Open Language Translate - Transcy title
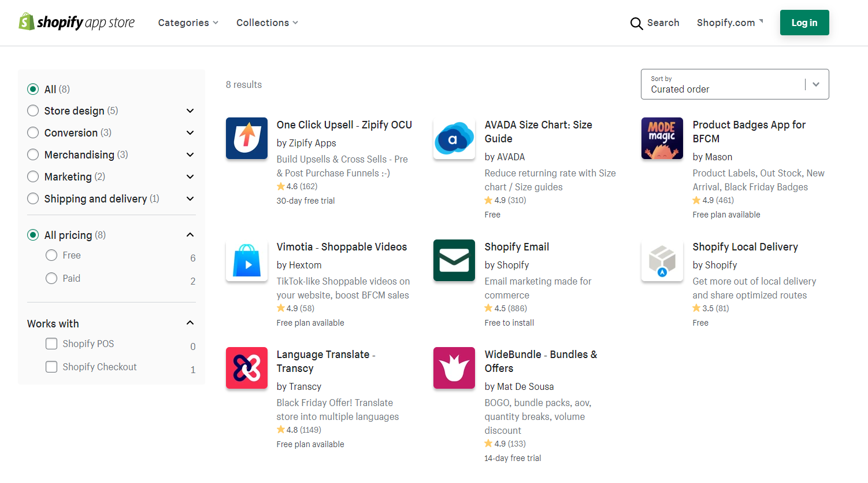Viewport: 868px width, 483px height. pyautogui.click(x=326, y=362)
